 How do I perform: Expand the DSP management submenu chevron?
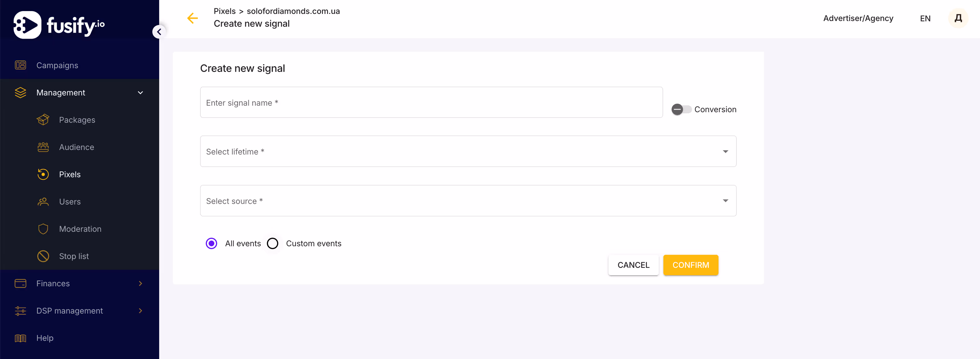pyautogui.click(x=140, y=311)
